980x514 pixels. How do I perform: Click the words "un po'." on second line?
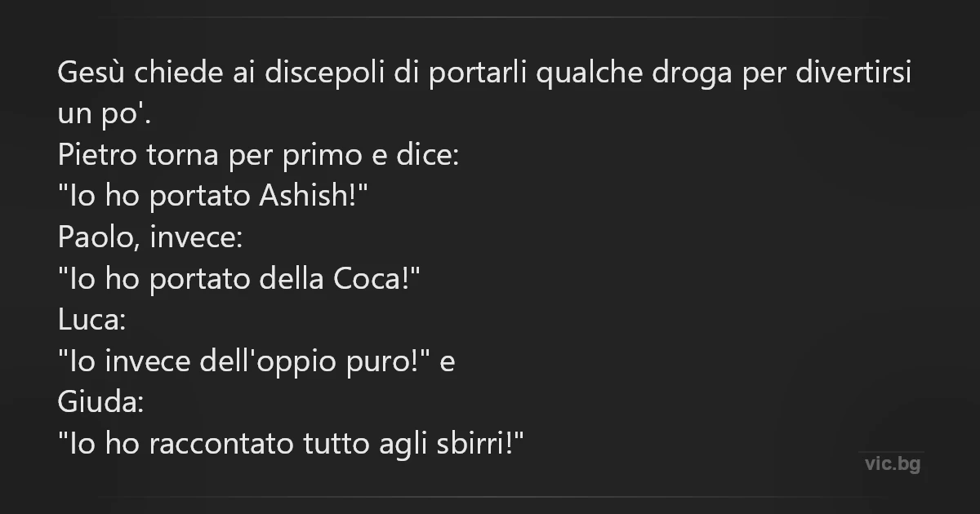pos(105,115)
